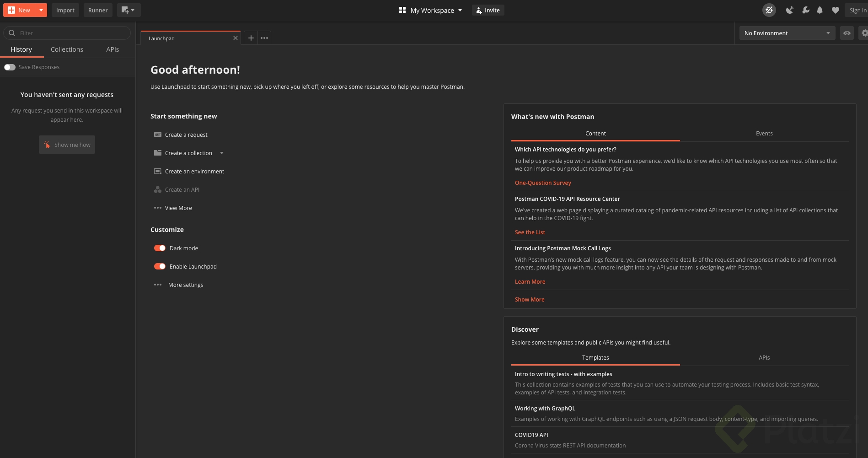This screenshot has height=458, width=868.
Task: Launch the collection Runner
Action: click(98, 10)
